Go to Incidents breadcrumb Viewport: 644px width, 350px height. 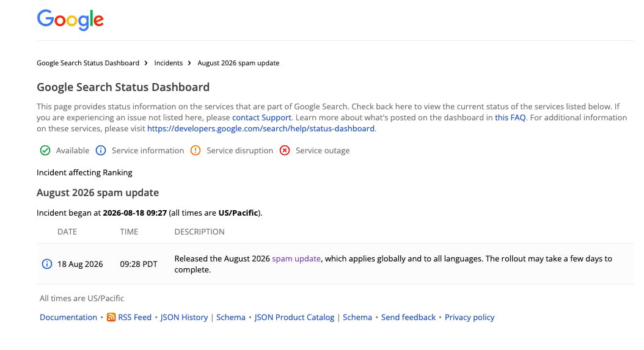(169, 63)
